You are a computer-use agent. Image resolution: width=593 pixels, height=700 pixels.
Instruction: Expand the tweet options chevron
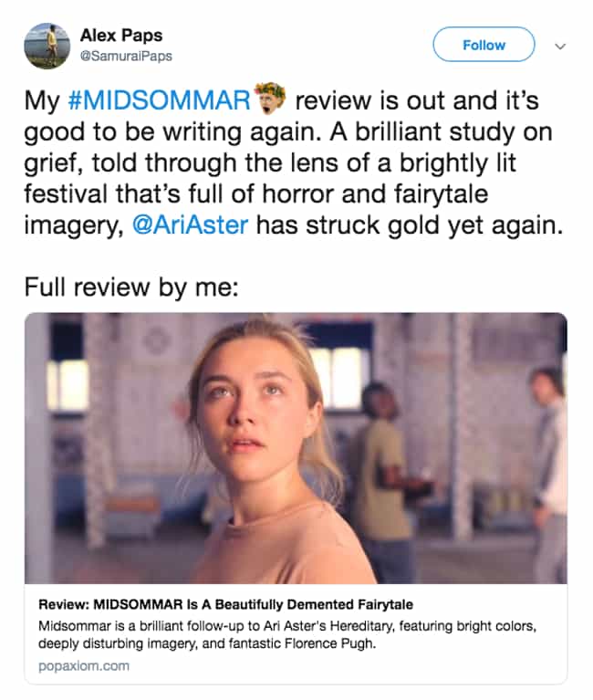click(x=560, y=46)
